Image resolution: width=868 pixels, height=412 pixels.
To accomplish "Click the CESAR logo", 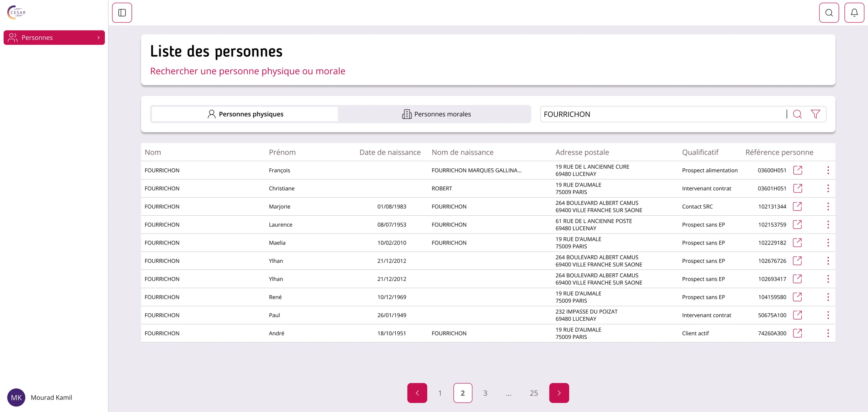I will tap(17, 12).
